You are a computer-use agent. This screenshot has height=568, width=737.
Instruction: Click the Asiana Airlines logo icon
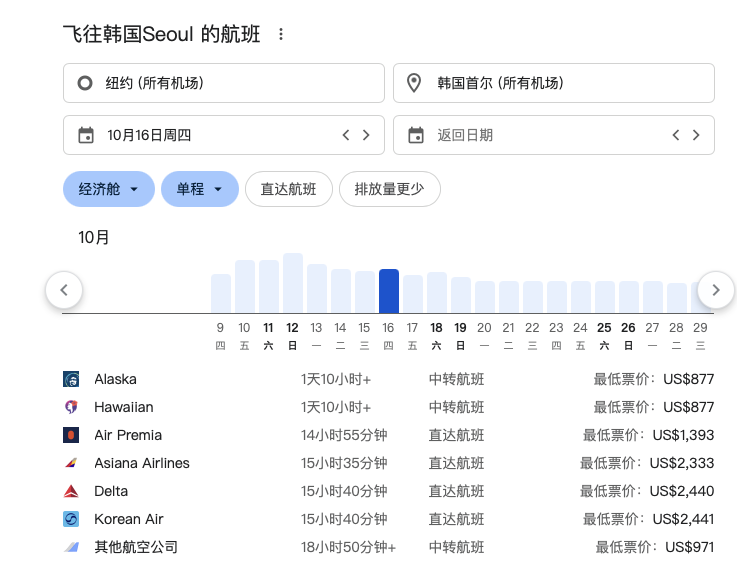(71, 463)
